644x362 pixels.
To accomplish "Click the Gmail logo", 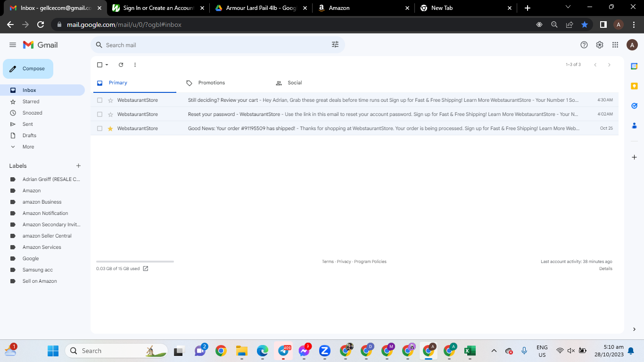I will (41, 45).
